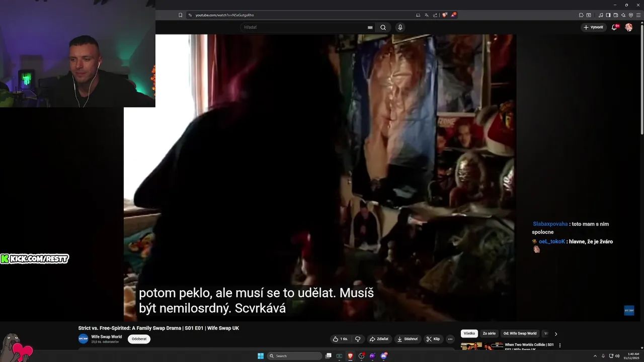
Task: Open the Brave Rewards triangle icon
Action: click(453, 15)
